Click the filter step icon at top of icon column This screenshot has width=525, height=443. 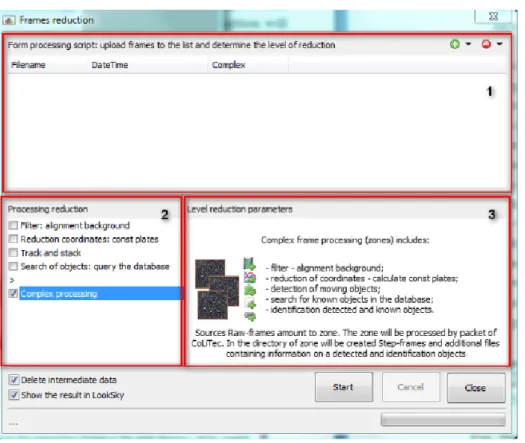249,264
